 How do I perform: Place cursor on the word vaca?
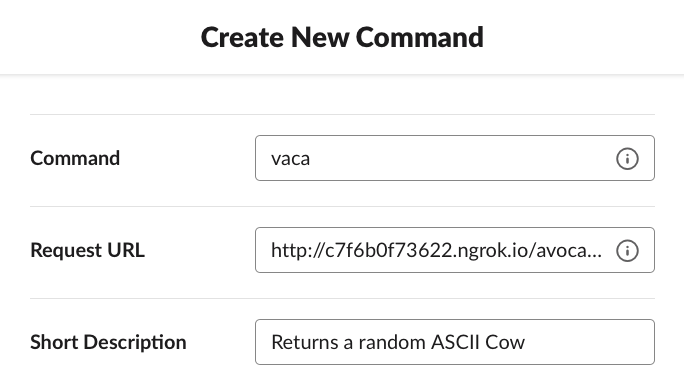[291, 159]
